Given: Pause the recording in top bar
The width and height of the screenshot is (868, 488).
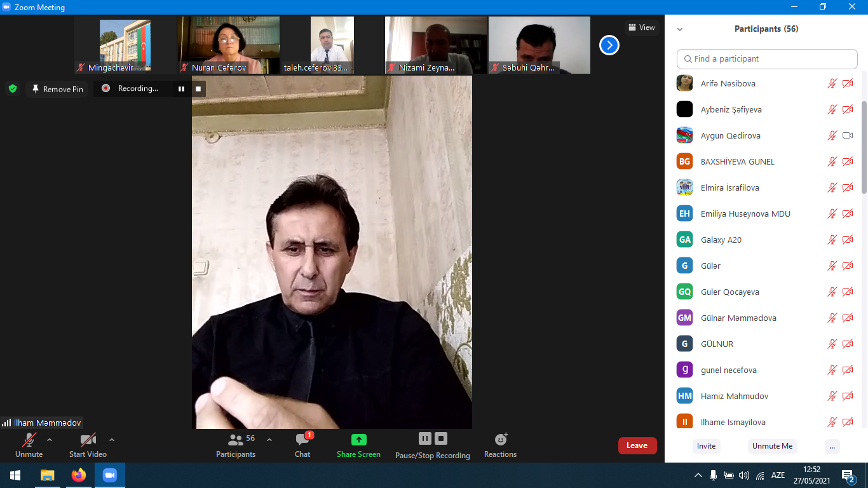Looking at the screenshot, I should [181, 89].
